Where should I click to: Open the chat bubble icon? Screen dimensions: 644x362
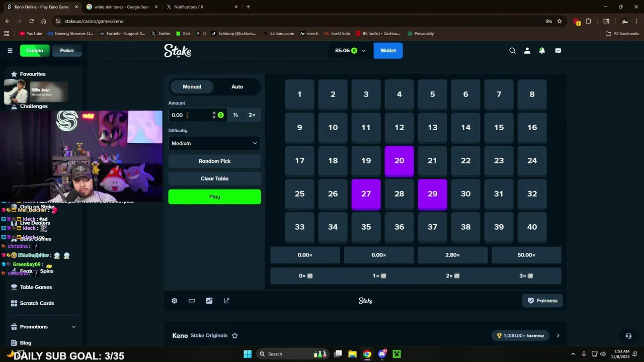(x=558, y=50)
